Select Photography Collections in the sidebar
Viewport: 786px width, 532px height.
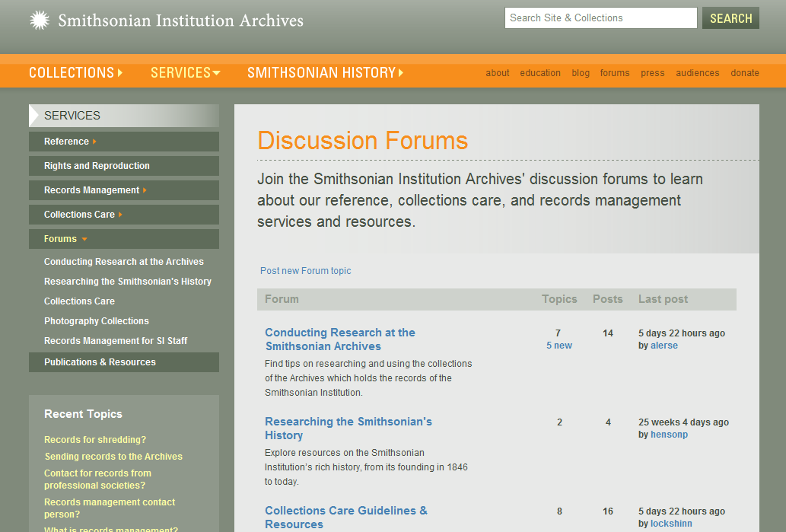(x=97, y=321)
